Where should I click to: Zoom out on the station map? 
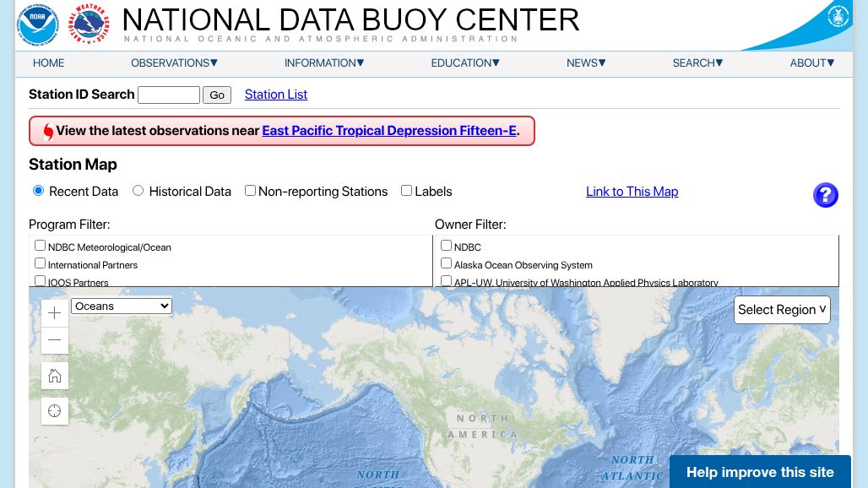(x=54, y=339)
